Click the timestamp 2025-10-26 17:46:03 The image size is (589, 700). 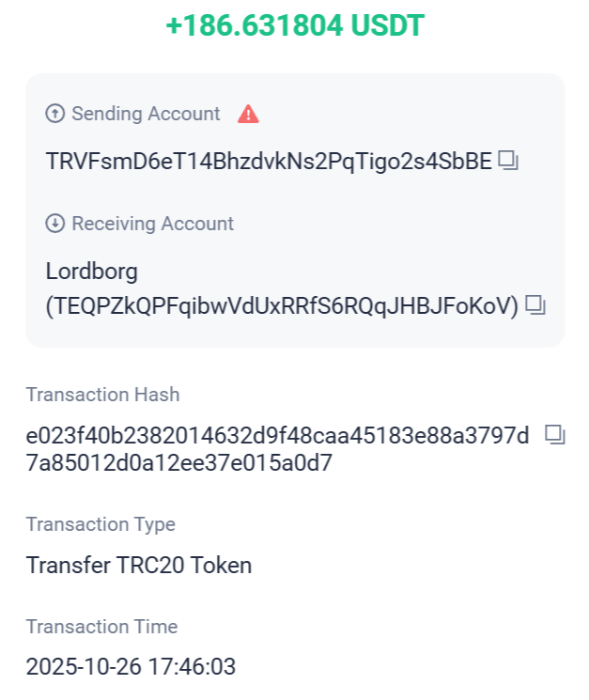131,667
